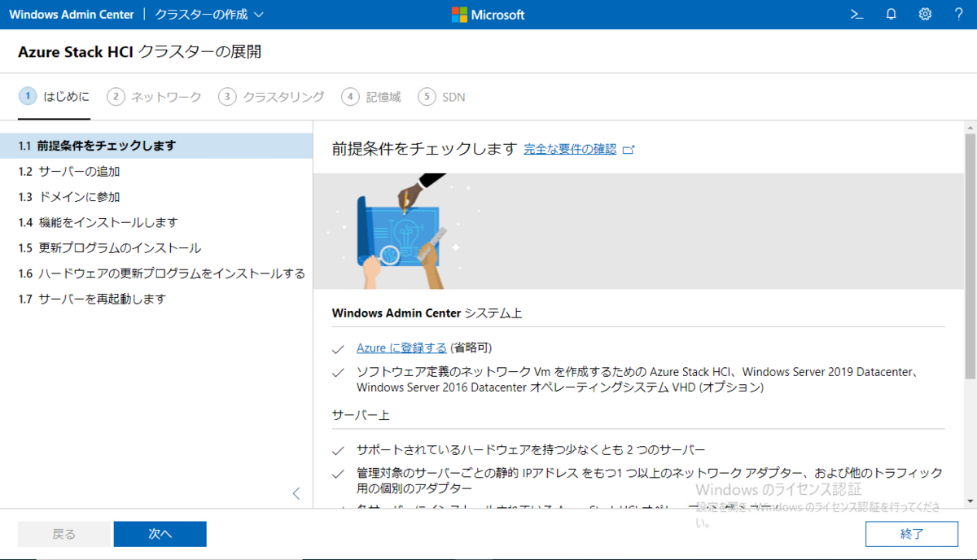Select 1.3 ドメインに参加

(156, 197)
